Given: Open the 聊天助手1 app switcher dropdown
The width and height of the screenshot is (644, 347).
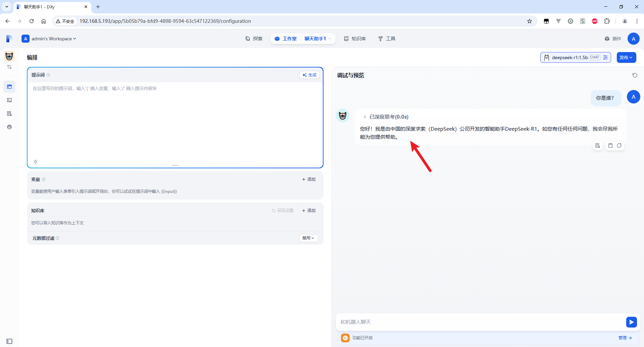Looking at the screenshot, I should point(317,39).
